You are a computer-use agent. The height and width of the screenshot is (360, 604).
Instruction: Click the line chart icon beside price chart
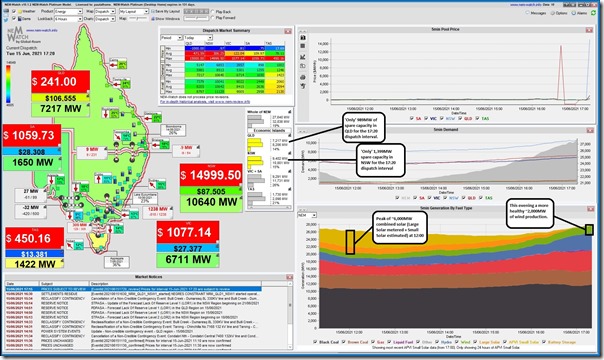coord(303,57)
